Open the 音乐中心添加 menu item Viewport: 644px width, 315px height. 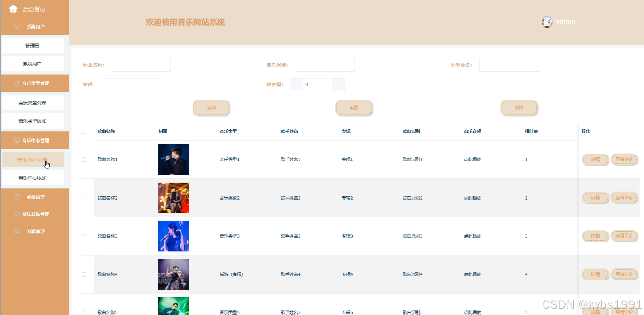pos(33,178)
